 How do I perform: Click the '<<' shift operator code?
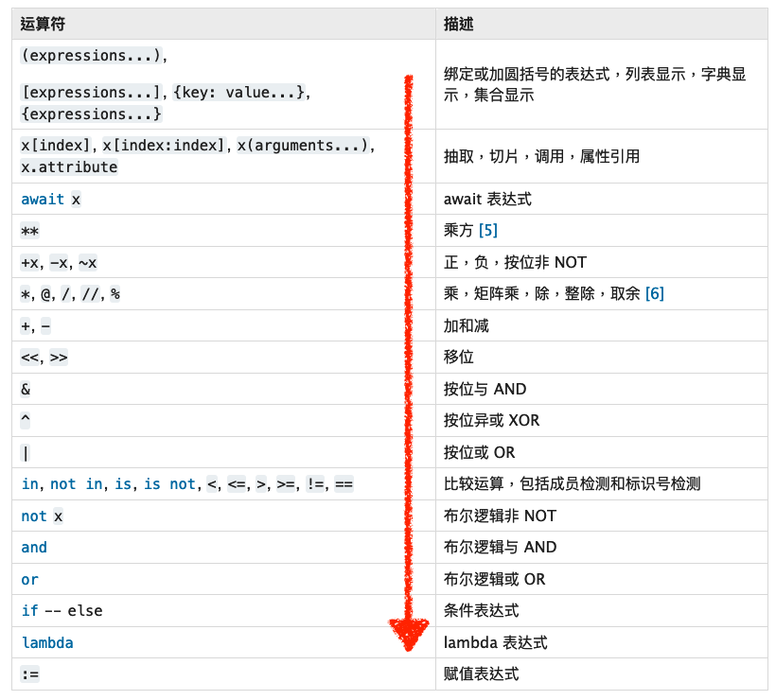point(29,358)
